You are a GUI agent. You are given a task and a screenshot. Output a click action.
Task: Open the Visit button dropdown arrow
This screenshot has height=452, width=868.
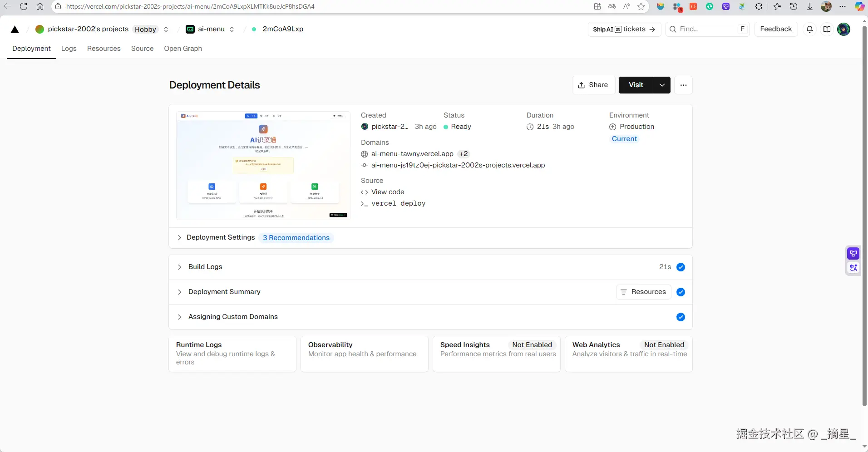pyautogui.click(x=662, y=85)
